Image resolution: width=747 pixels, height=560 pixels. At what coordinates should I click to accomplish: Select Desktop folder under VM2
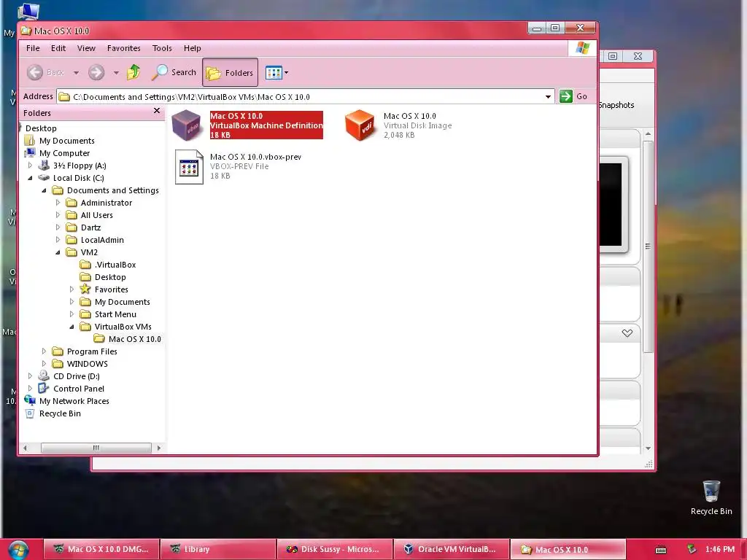(110, 276)
